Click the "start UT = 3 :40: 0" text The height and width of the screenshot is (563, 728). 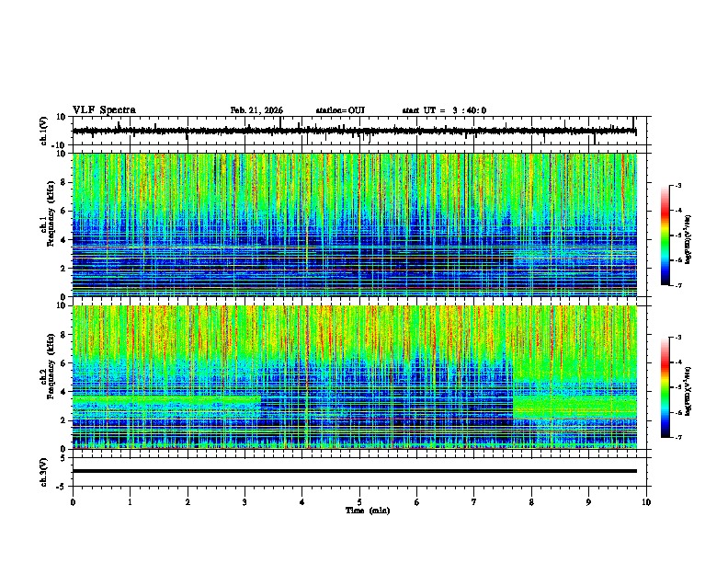coord(444,110)
